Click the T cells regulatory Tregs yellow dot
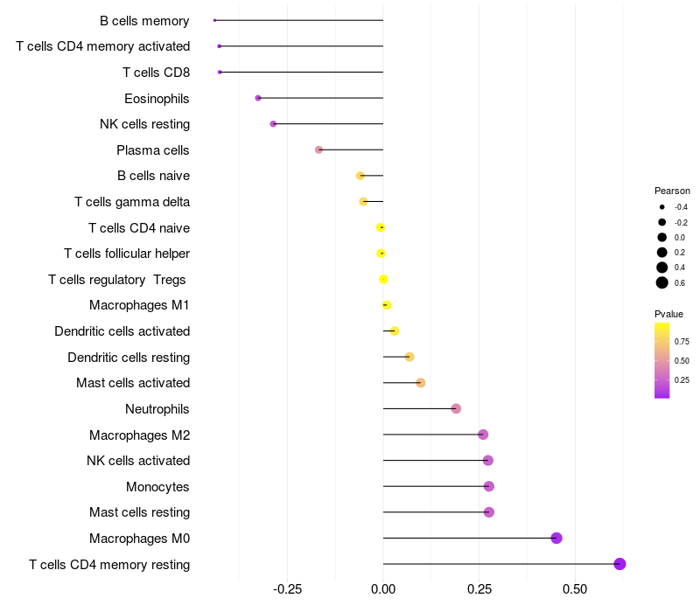 (383, 279)
